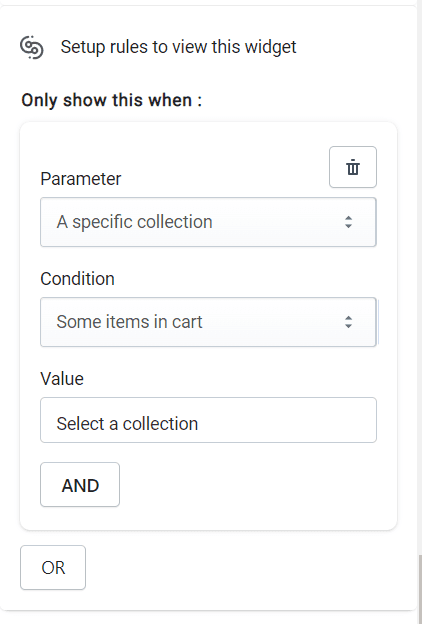Click the up caret in Condition selector

(x=348, y=318)
